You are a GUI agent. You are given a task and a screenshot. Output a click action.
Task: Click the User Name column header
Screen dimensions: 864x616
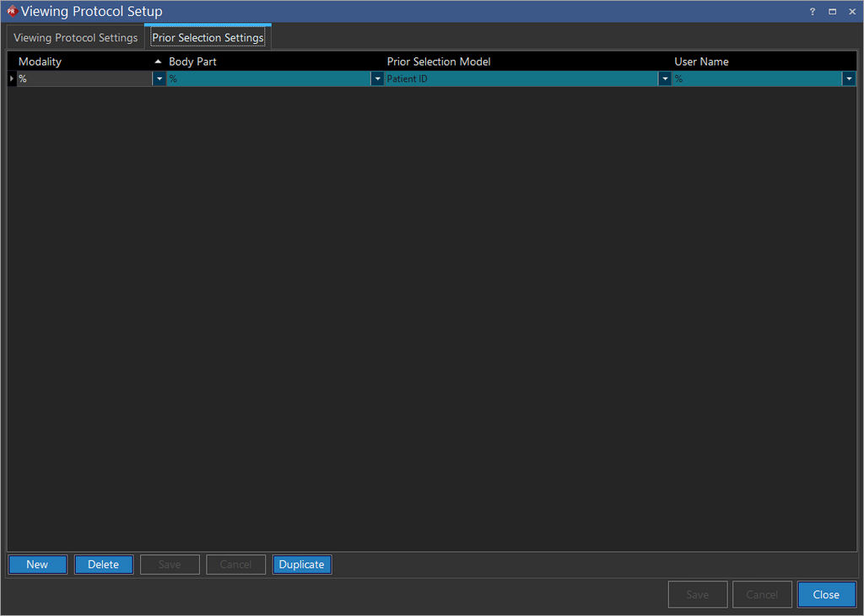[701, 62]
